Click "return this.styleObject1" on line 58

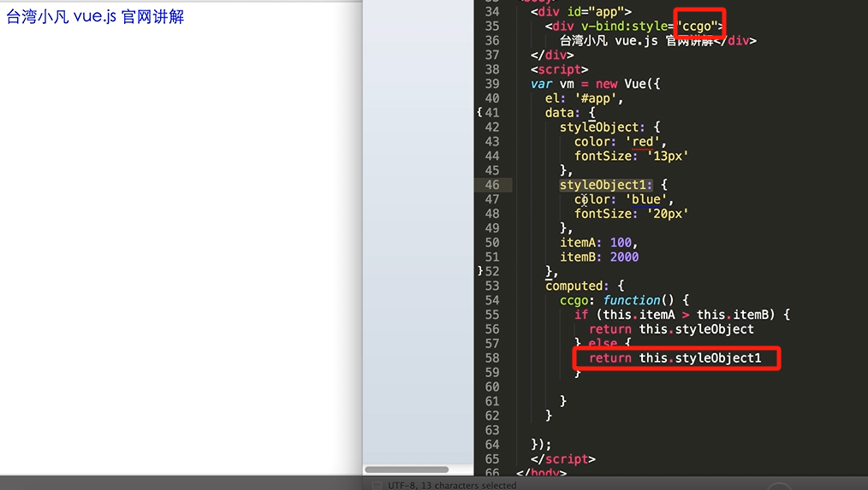675,357
